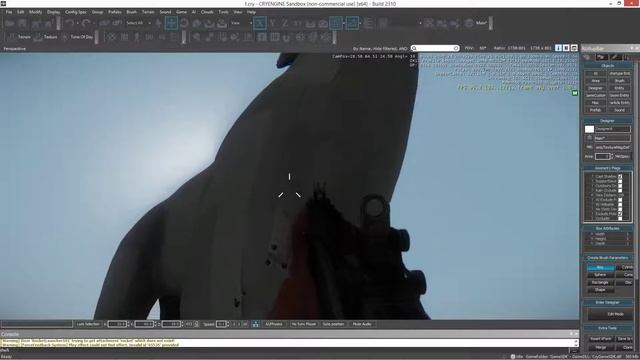Viewport: 640px width, 360px height.
Task: Toggle the Cast Shadow checkbox
Action: (x=620, y=177)
